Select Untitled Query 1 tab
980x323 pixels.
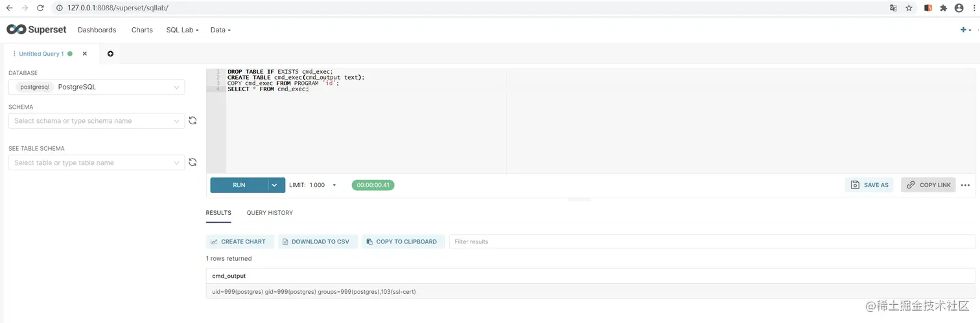(x=41, y=54)
